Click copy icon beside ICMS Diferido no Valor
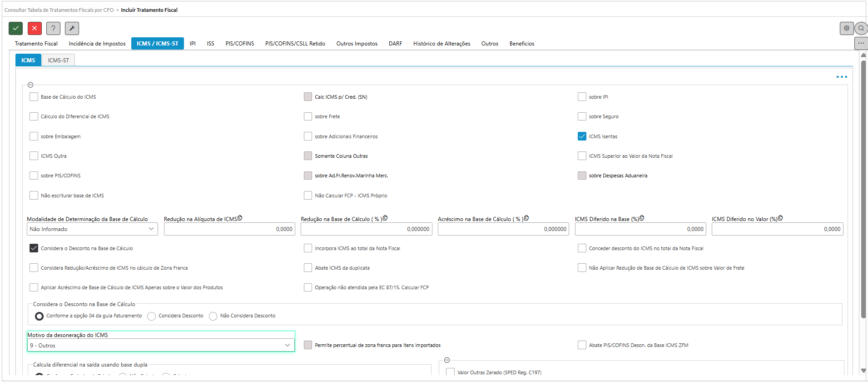Image resolution: width=868 pixels, height=382 pixels. coord(780,218)
